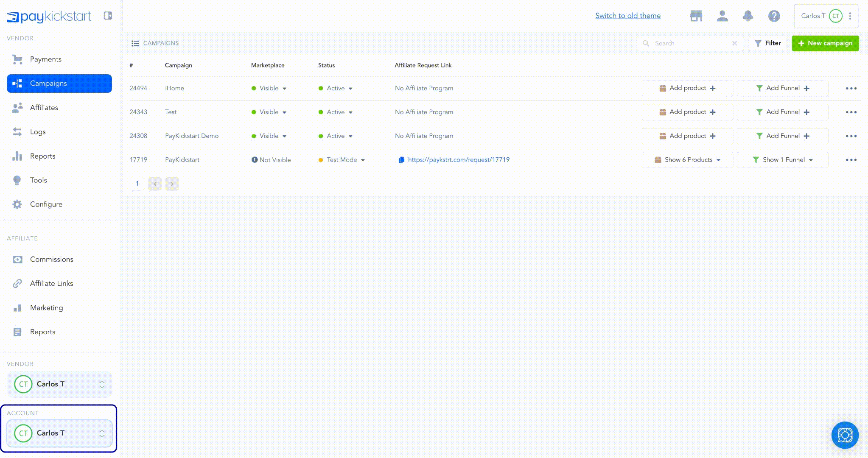
Task: Collapse the sidebar with panel icon
Action: [108, 16]
